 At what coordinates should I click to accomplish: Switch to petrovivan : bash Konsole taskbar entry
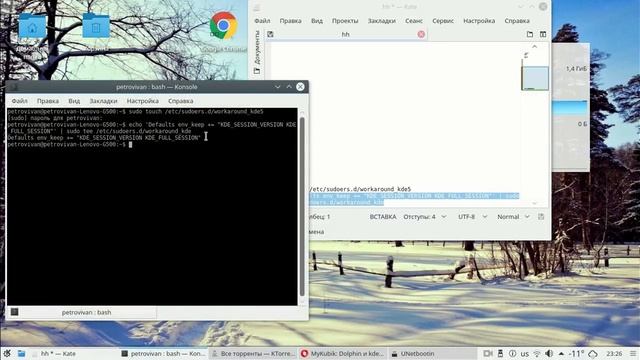(x=164, y=353)
